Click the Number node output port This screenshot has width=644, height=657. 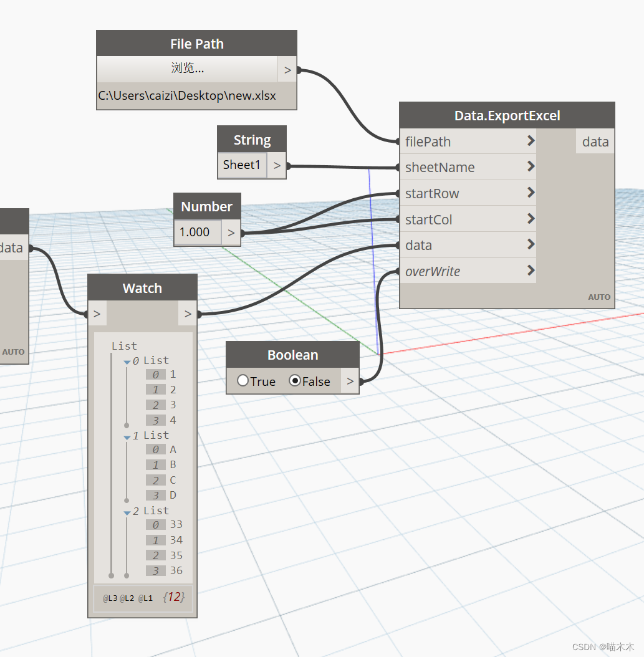pyautogui.click(x=231, y=233)
